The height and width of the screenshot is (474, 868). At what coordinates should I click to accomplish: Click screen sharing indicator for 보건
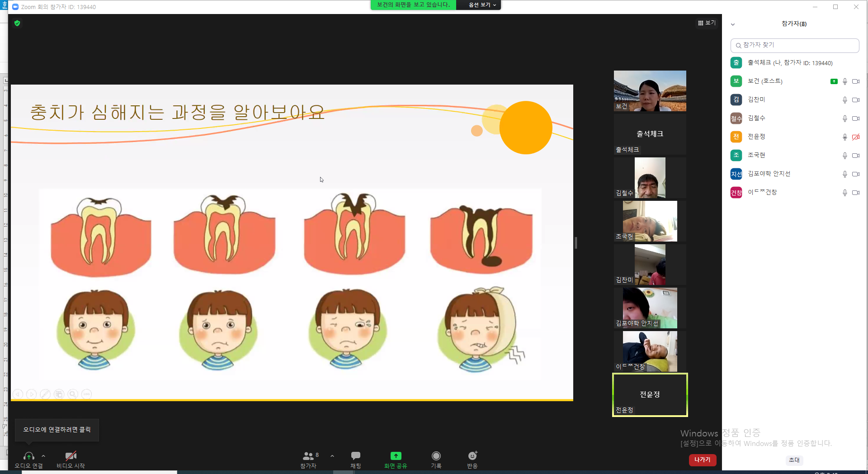click(x=834, y=81)
